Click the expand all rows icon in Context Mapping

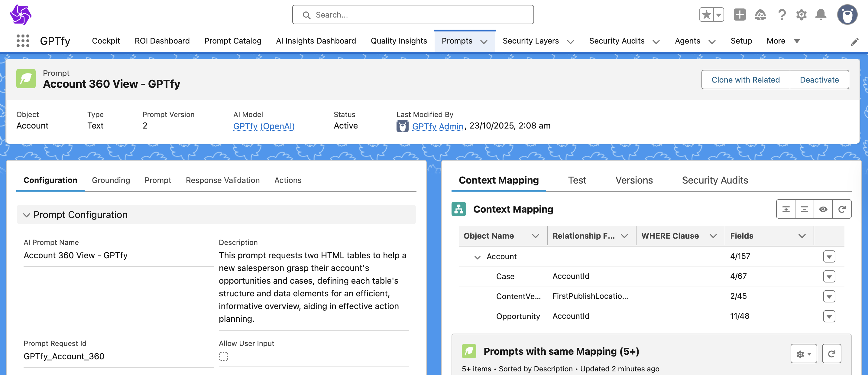786,209
